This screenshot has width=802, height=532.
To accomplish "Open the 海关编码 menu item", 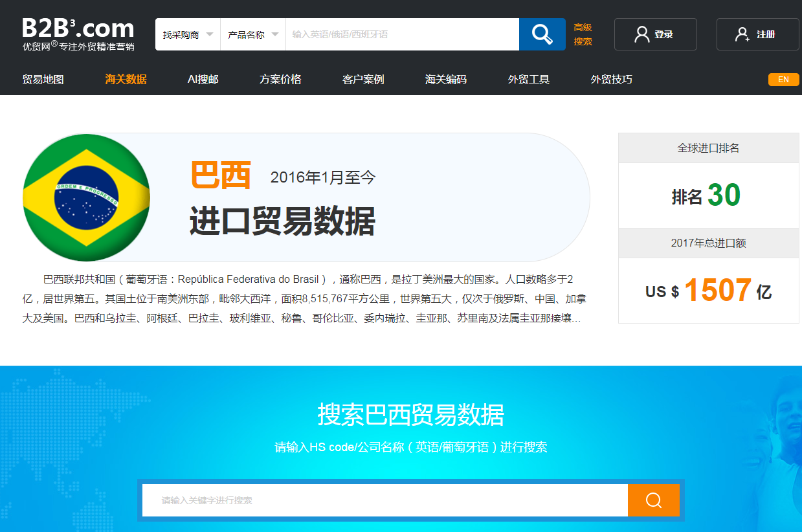I will 446,80.
